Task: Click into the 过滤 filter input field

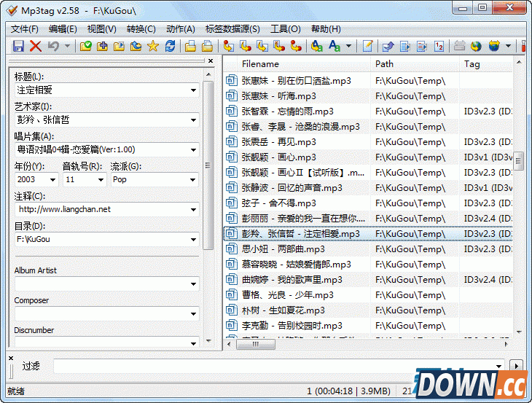Action: pos(277,365)
